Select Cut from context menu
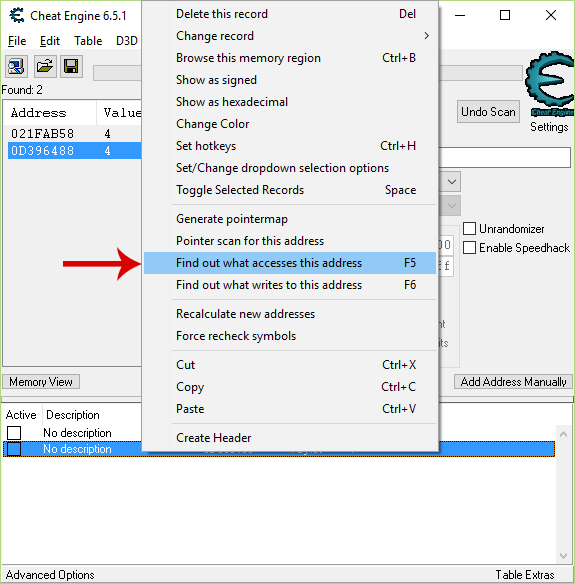The height and width of the screenshot is (584, 575). [x=290, y=365]
